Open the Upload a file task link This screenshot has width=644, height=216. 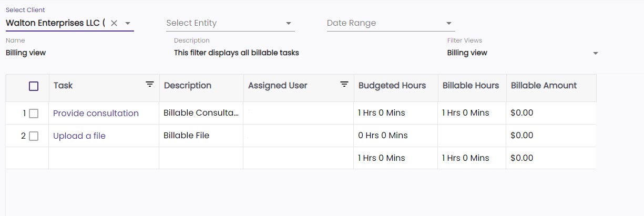tap(79, 136)
